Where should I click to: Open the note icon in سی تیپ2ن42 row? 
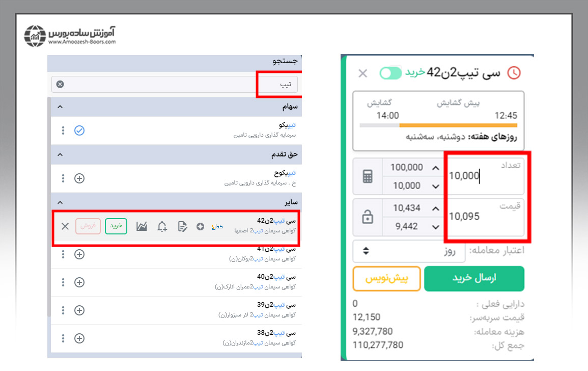click(x=183, y=226)
